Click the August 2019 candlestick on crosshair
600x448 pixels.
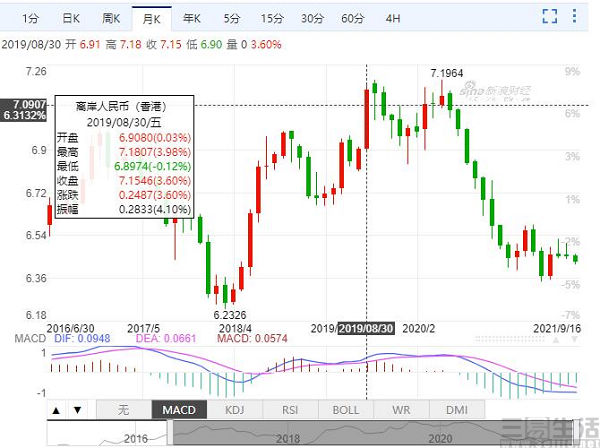pos(367,119)
